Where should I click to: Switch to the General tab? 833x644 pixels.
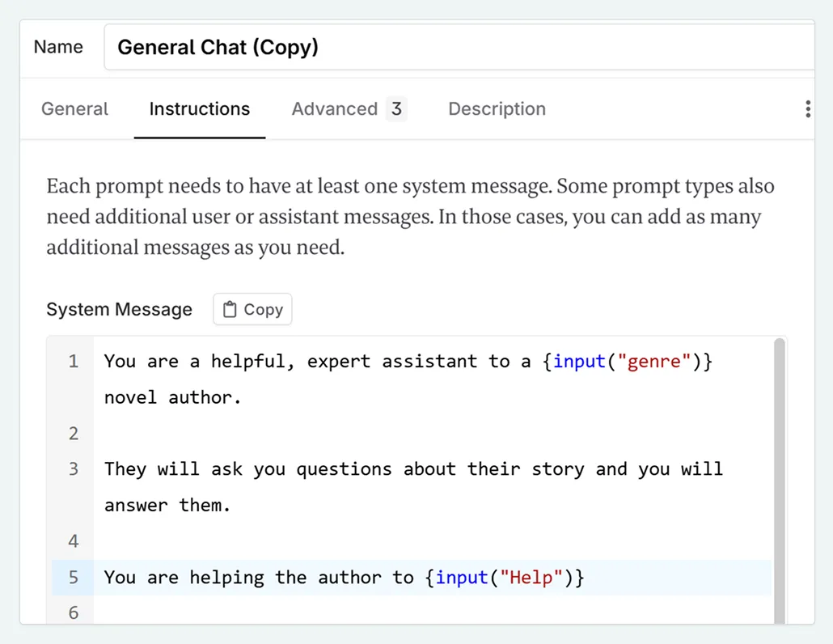[x=74, y=109]
